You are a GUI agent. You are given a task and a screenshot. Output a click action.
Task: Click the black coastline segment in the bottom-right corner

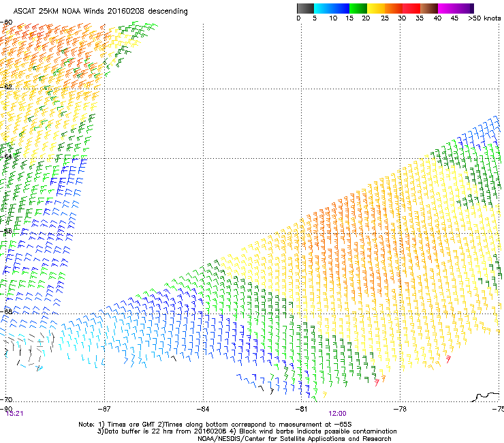(x=486, y=397)
